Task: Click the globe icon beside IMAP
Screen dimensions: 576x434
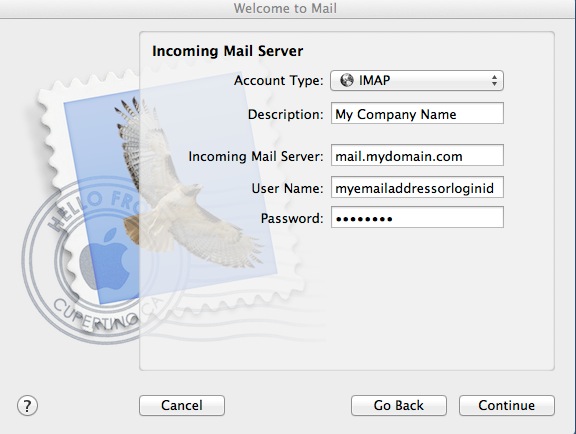Action: [x=346, y=80]
